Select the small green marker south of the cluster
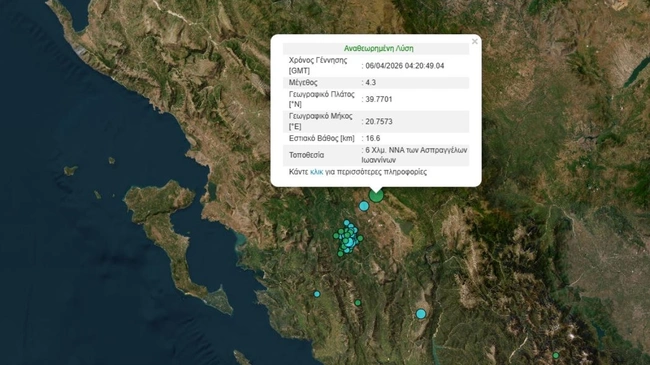Image resolution: width=650 pixels, height=365 pixels. [358, 303]
